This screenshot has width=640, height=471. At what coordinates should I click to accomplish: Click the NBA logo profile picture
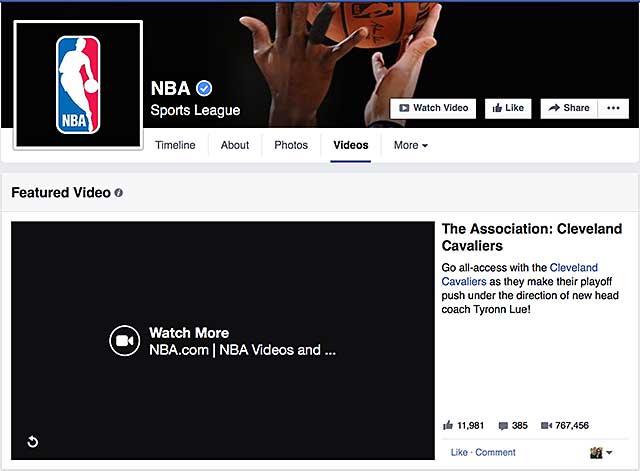[x=78, y=85]
